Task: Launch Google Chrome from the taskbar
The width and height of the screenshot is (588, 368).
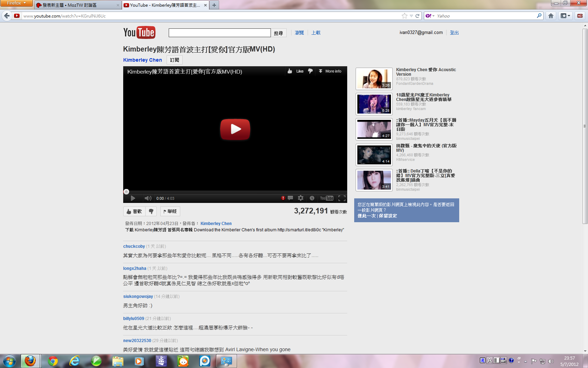Action: pyautogui.click(x=52, y=361)
